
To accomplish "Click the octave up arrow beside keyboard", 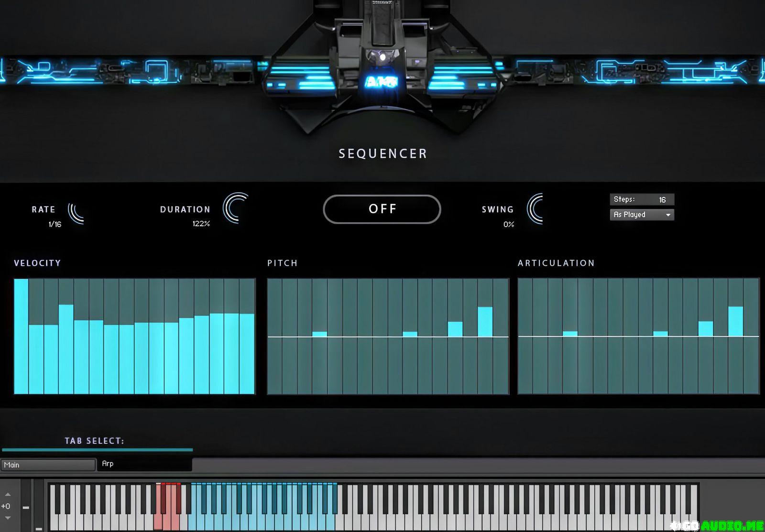I will pos(8,494).
